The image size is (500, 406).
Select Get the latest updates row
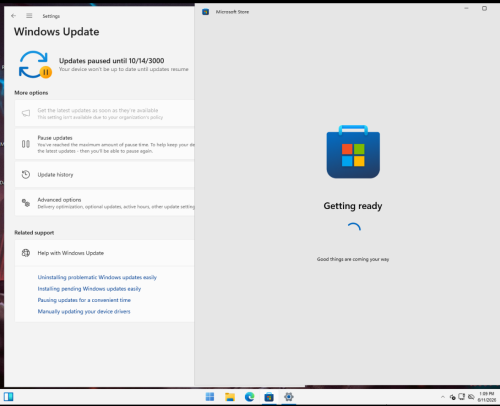click(105, 113)
